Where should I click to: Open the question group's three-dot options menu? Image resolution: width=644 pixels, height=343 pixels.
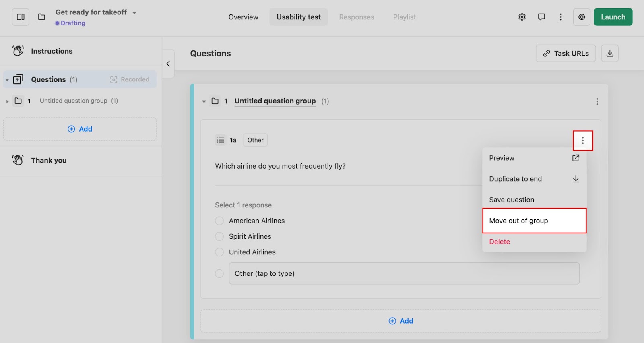[597, 101]
